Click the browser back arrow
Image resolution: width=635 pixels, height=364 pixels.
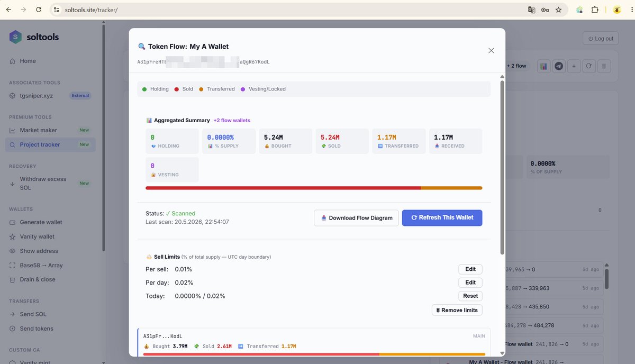[x=8, y=10]
